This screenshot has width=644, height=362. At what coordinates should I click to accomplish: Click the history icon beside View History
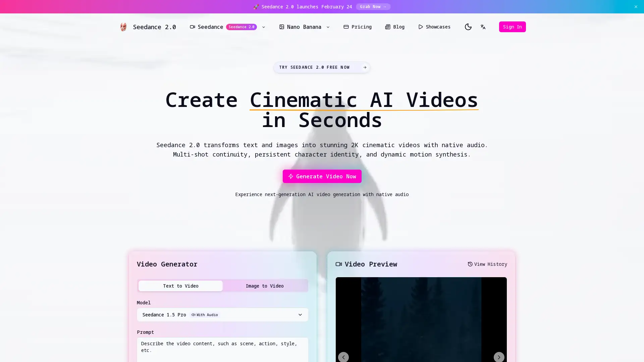pyautogui.click(x=470, y=264)
